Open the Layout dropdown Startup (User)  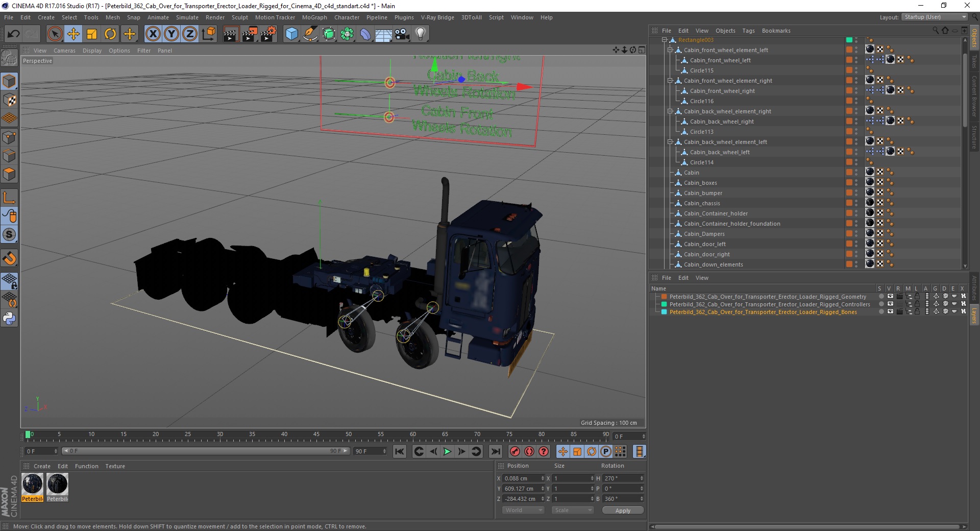[x=935, y=17]
